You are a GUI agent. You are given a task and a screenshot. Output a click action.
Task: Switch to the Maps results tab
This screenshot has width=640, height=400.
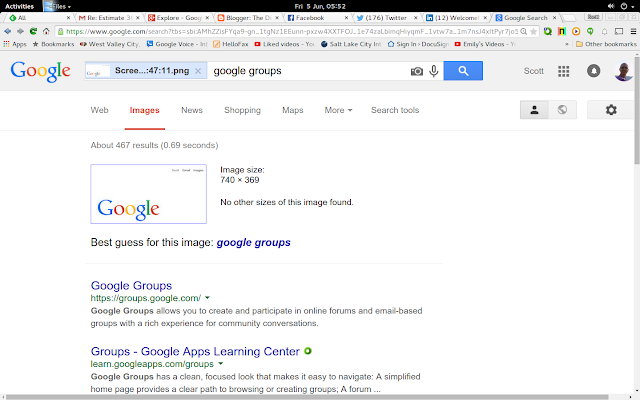(293, 110)
